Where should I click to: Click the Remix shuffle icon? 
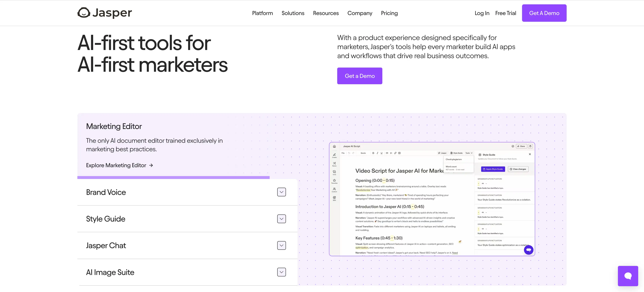point(334,164)
